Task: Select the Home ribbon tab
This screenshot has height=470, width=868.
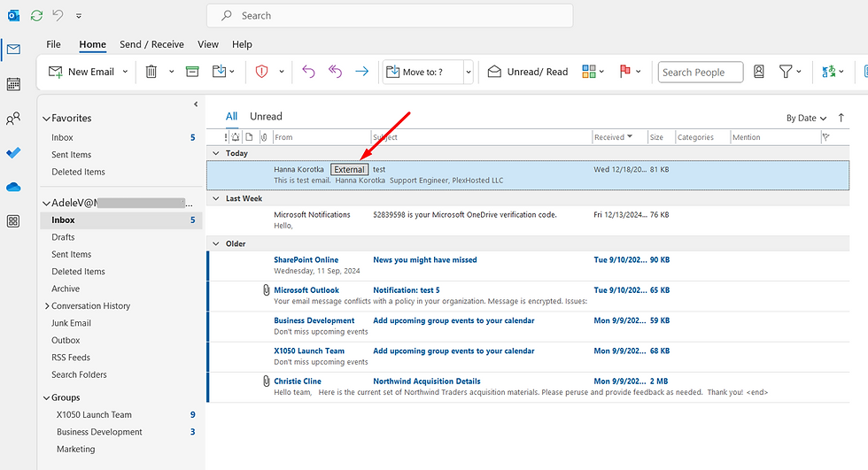Action: [x=92, y=44]
